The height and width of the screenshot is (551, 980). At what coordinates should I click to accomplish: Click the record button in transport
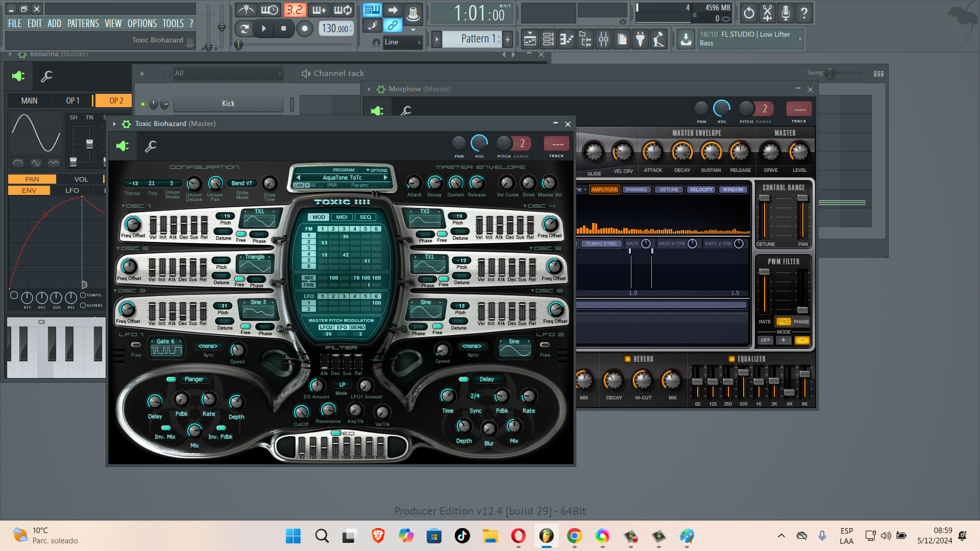coord(304,29)
